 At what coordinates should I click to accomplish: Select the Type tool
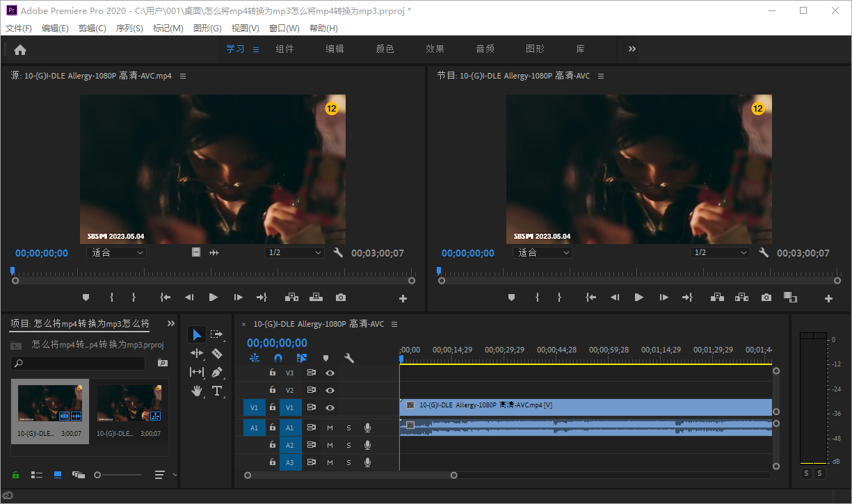tap(217, 391)
